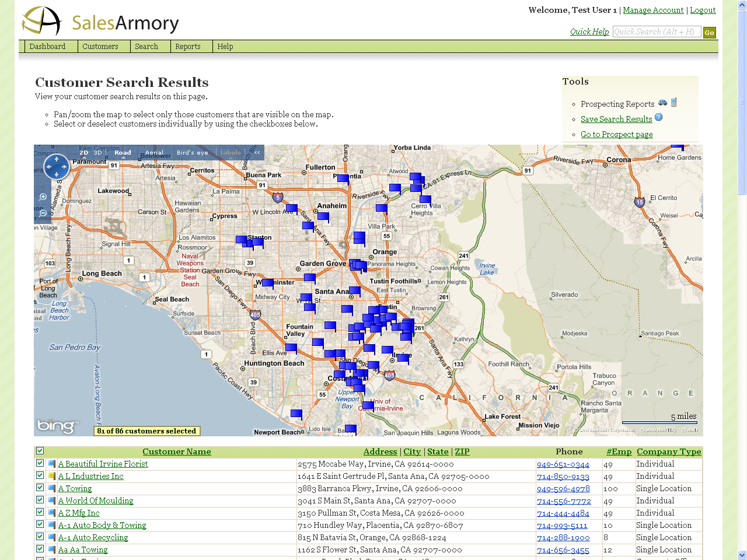Pan north using the compass up arrow
This screenshot has width=747, height=560.
57,158
